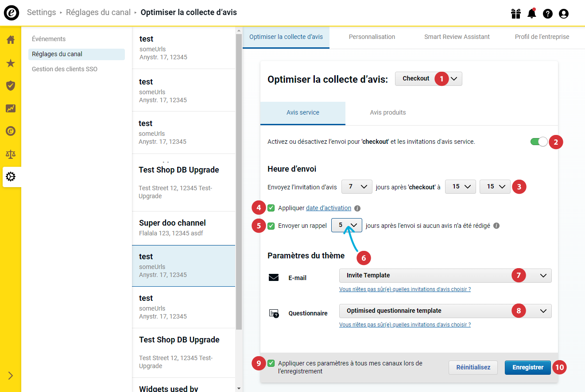Open the Checkout event dropdown
Image resolution: width=585 pixels, height=392 pixels.
point(428,79)
